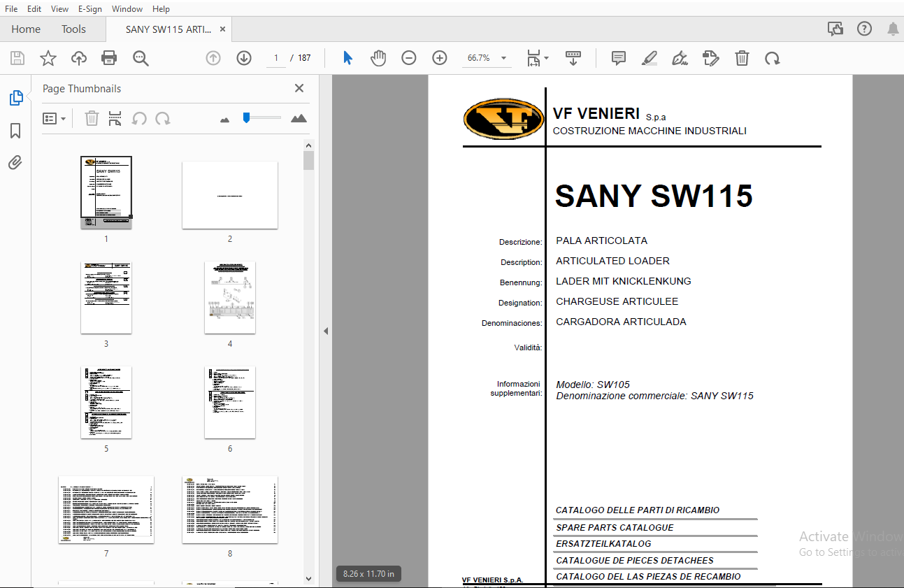The height and width of the screenshot is (588, 904).
Task: Open the find text magnifier
Action: pyautogui.click(x=141, y=58)
